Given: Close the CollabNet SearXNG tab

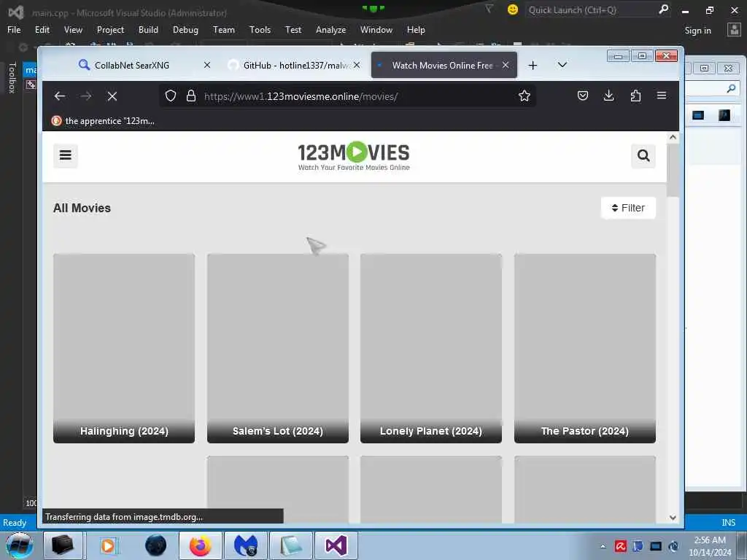Looking at the screenshot, I should (207, 65).
